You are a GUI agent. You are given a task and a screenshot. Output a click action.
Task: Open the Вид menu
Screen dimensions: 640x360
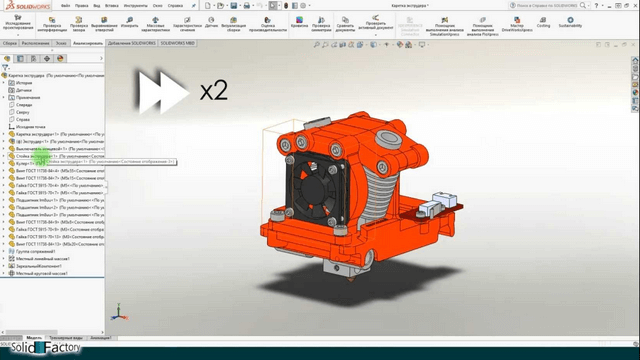coord(97,6)
